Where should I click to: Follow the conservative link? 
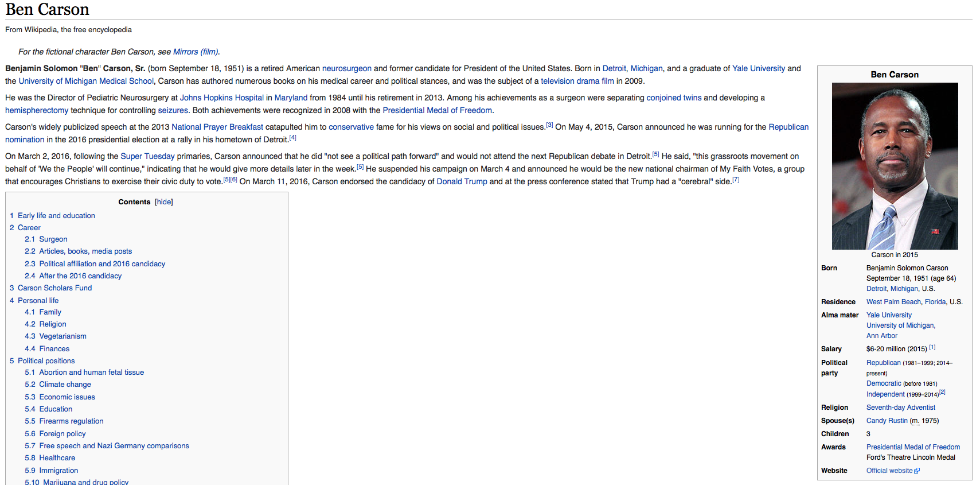tap(351, 127)
